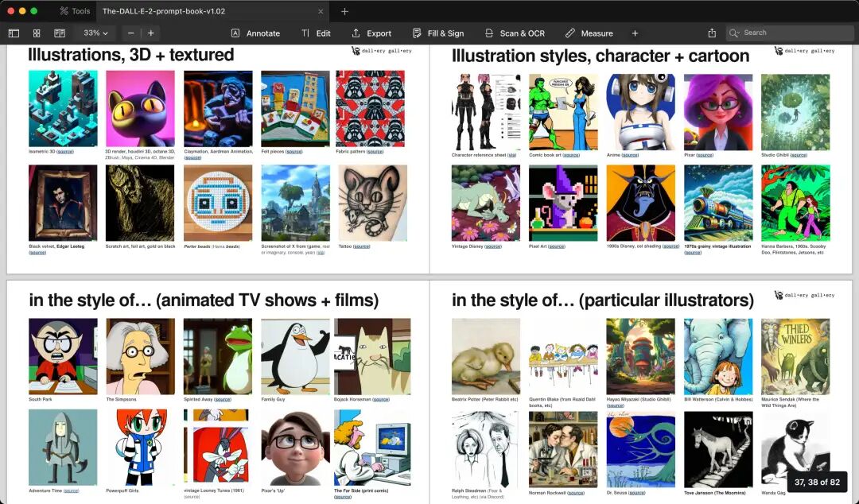Click the Pixel Art mouse wizard image

(x=563, y=204)
